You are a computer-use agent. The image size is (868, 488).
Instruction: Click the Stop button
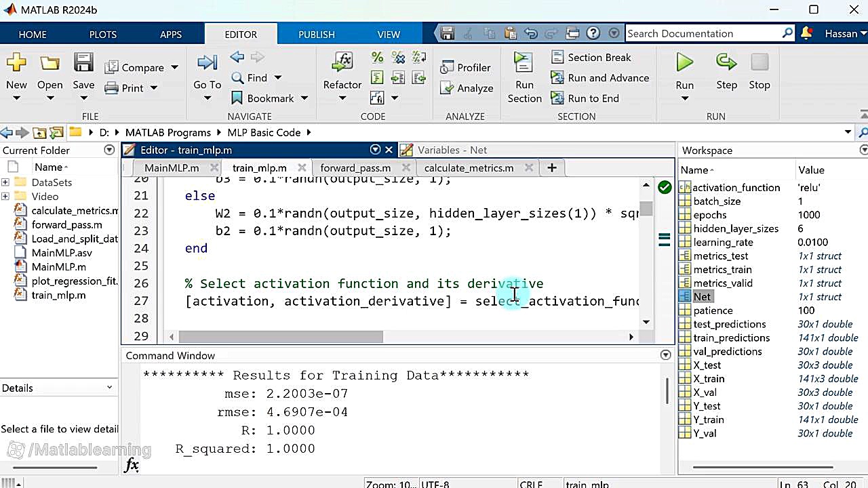[759, 71]
